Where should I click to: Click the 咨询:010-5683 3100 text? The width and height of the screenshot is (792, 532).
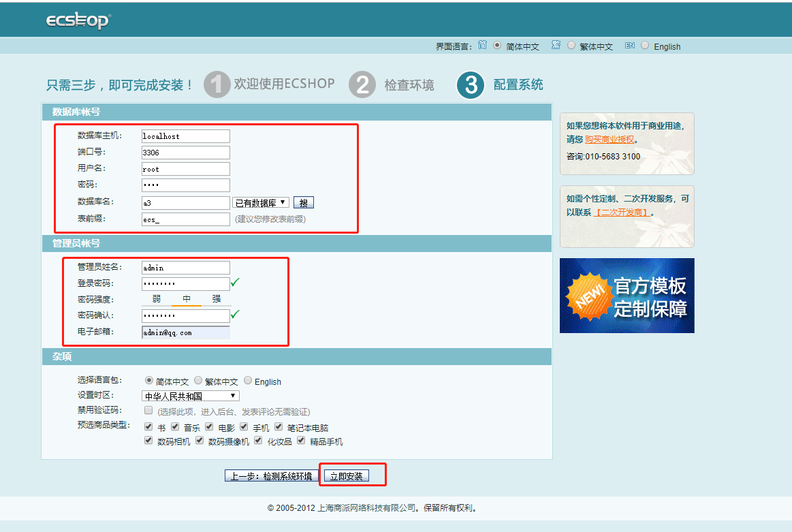[603, 157]
